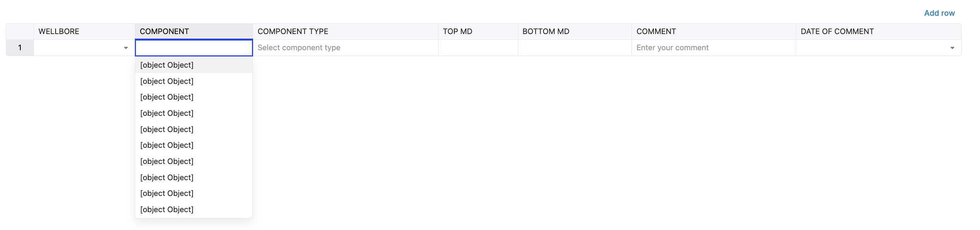
Task: Click the Add row link
Action: click(x=939, y=13)
